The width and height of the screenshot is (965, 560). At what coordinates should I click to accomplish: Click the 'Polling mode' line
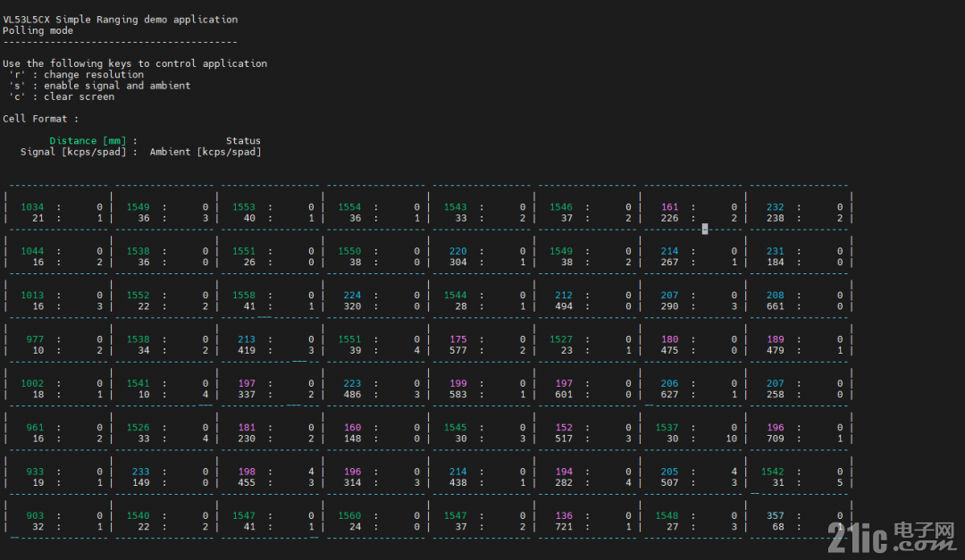[x=38, y=30]
